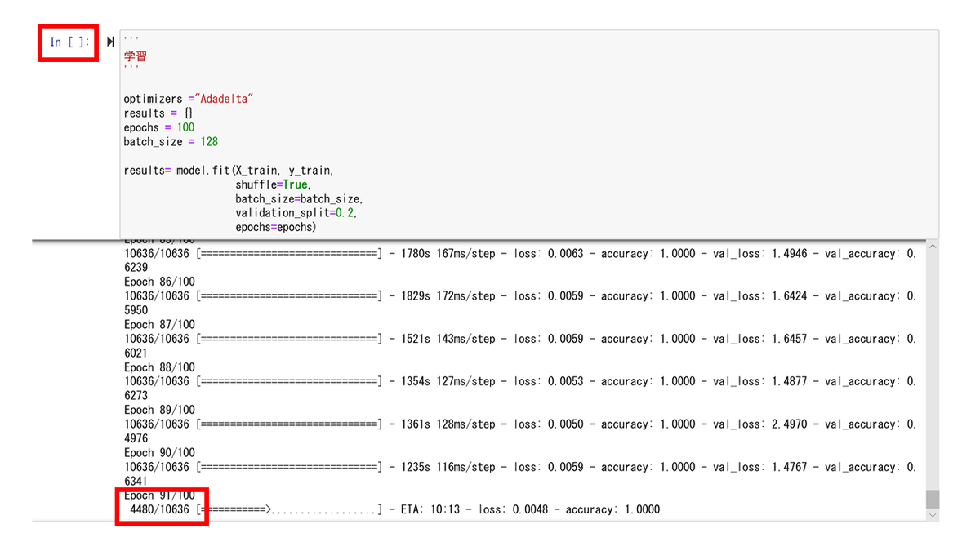The image size is (980, 551).
Task: Click the Epoch 90/100 output label
Action: point(159,452)
